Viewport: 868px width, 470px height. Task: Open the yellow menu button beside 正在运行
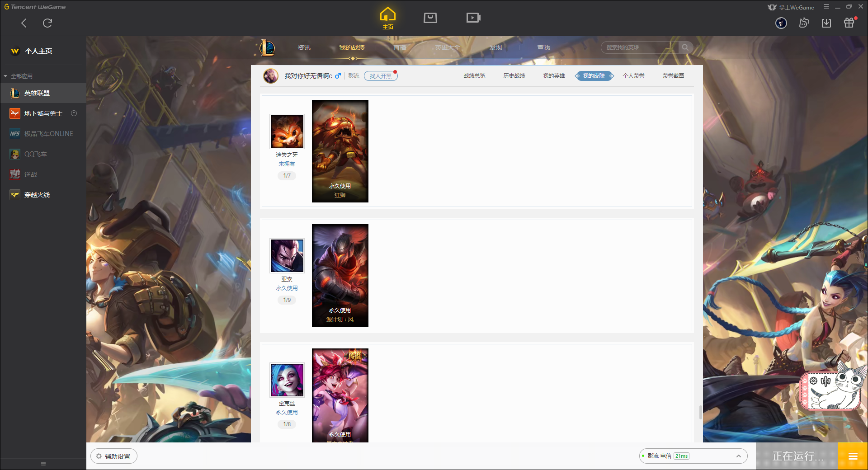tap(853, 456)
